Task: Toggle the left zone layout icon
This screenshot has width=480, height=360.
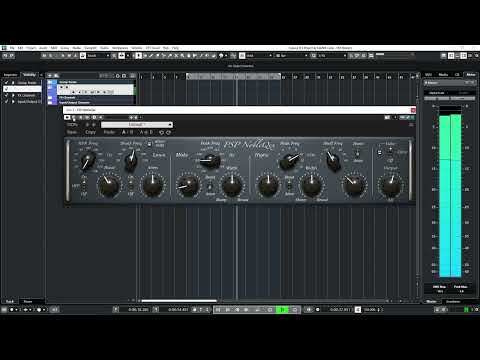Action: click(x=451, y=56)
